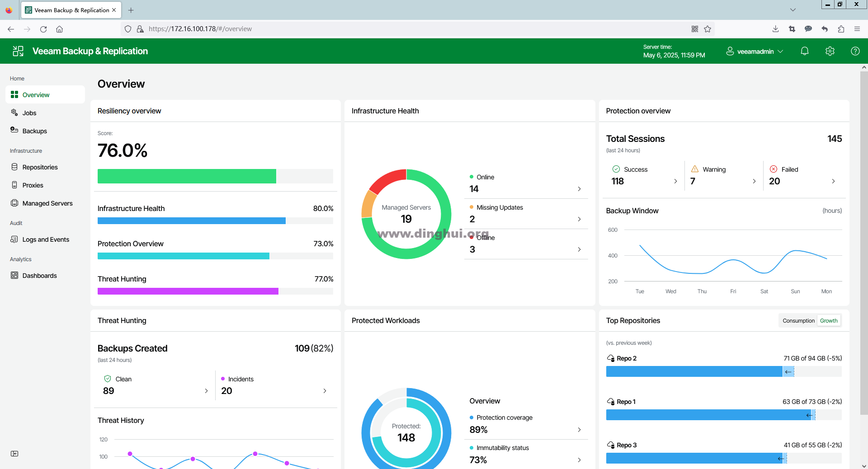
Task: Click the Dashboards icon in sidebar
Action: coord(14,275)
